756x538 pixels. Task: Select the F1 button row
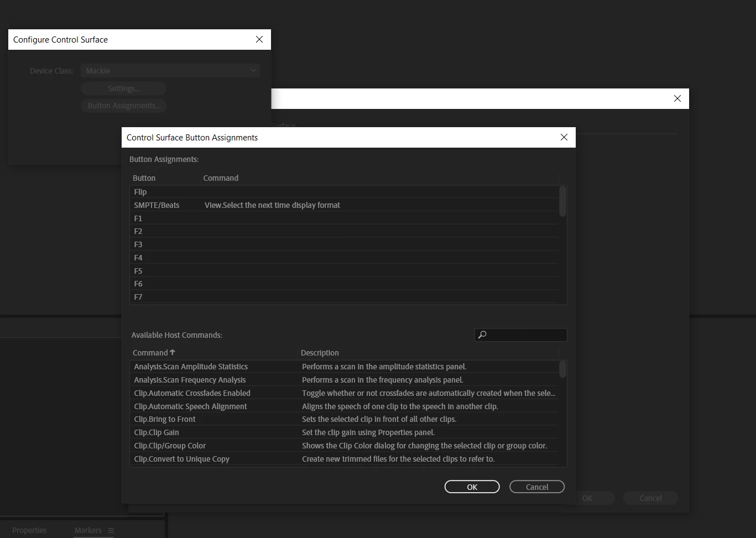[x=344, y=218]
